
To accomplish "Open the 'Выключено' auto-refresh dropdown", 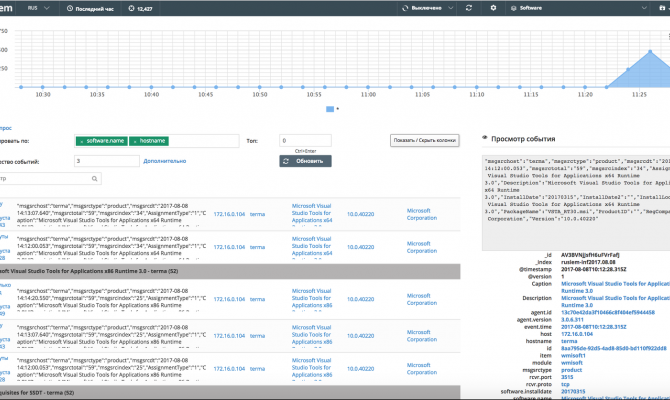I will pos(427,8).
